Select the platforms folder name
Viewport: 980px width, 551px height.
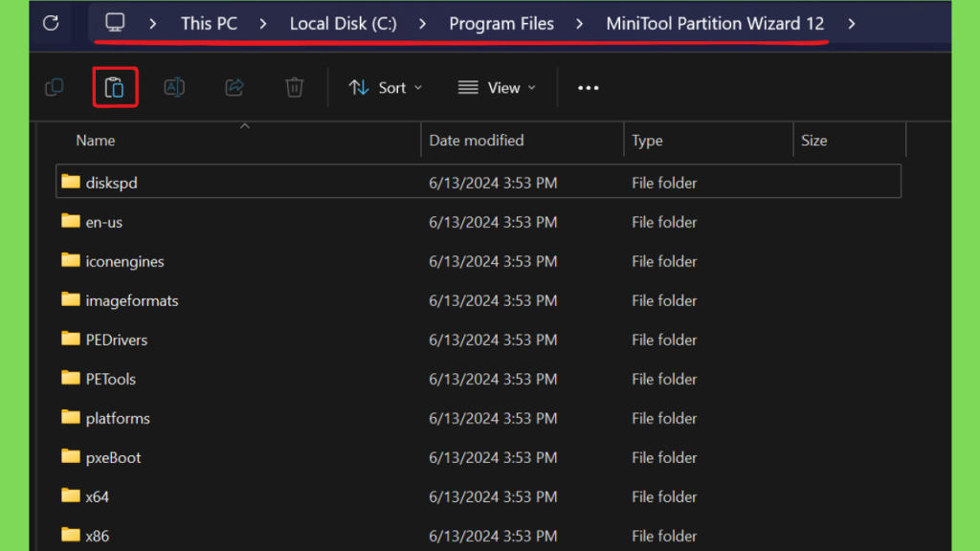pos(118,419)
